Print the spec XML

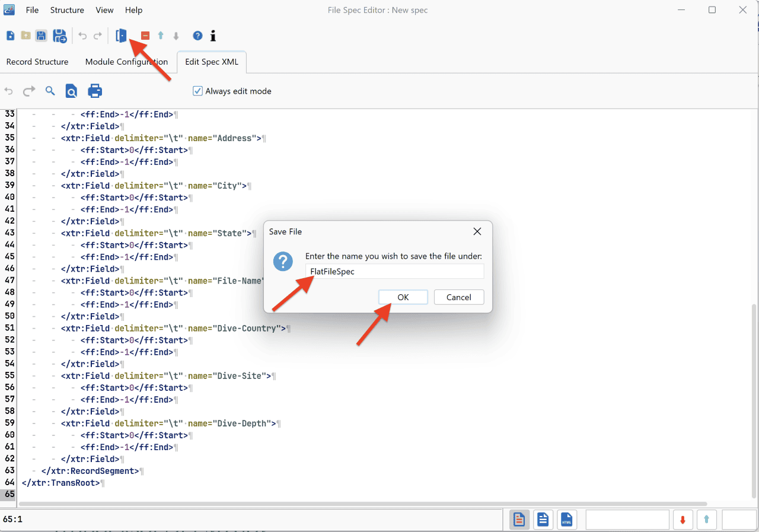click(95, 91)
